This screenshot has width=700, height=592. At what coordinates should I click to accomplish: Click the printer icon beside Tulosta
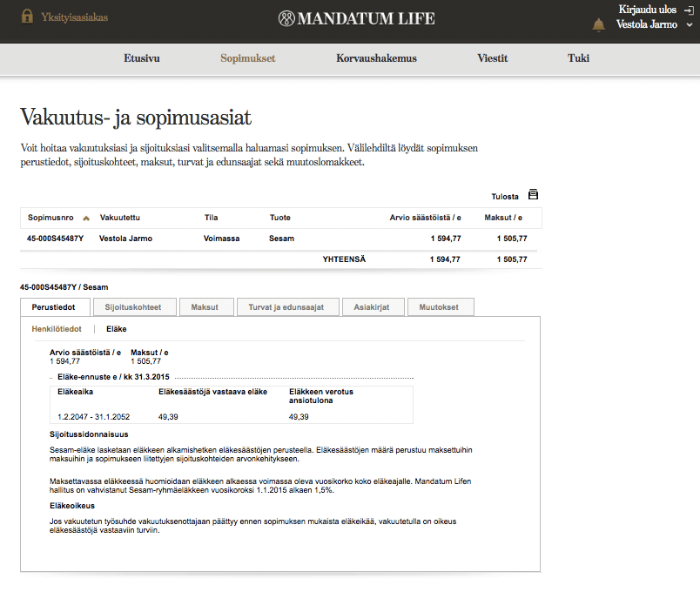point(533,195)
